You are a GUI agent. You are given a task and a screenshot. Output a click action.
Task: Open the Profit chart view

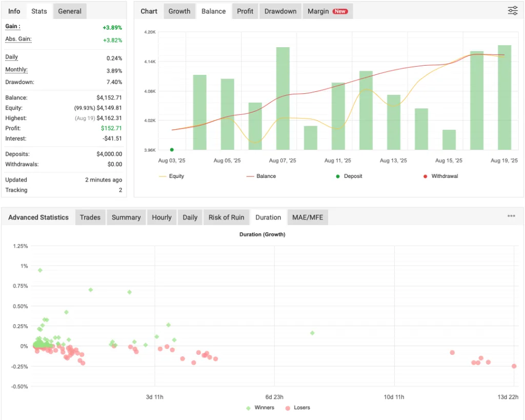[245, 10]
